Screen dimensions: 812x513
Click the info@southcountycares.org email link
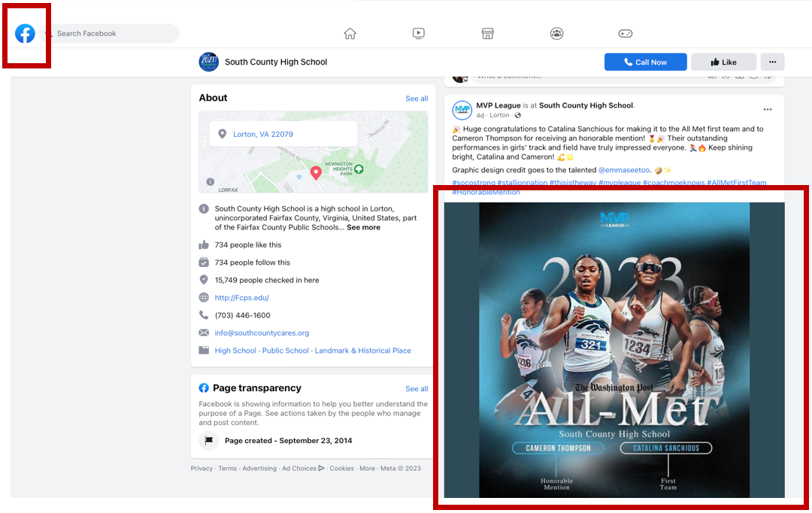[262, 333]
